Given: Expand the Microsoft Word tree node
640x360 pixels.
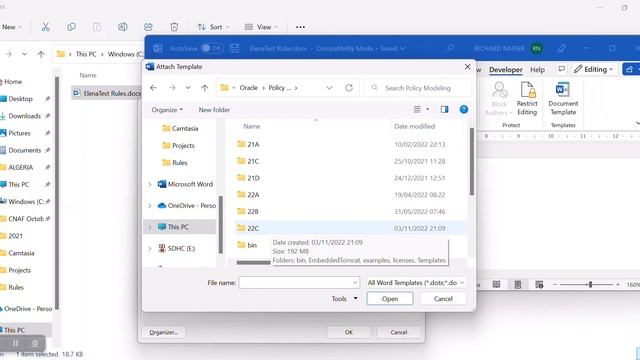Looking at the screenshot, I should [x=150, y=184].
